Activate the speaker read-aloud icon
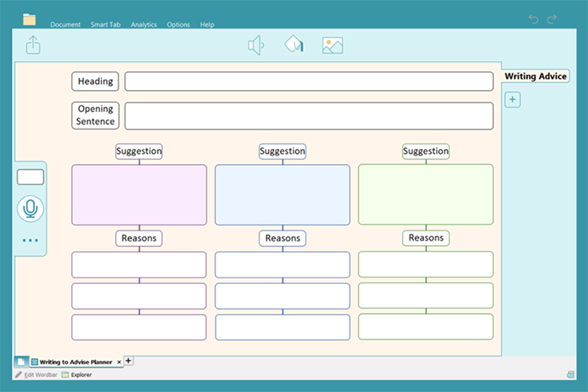 pos(257,45)
